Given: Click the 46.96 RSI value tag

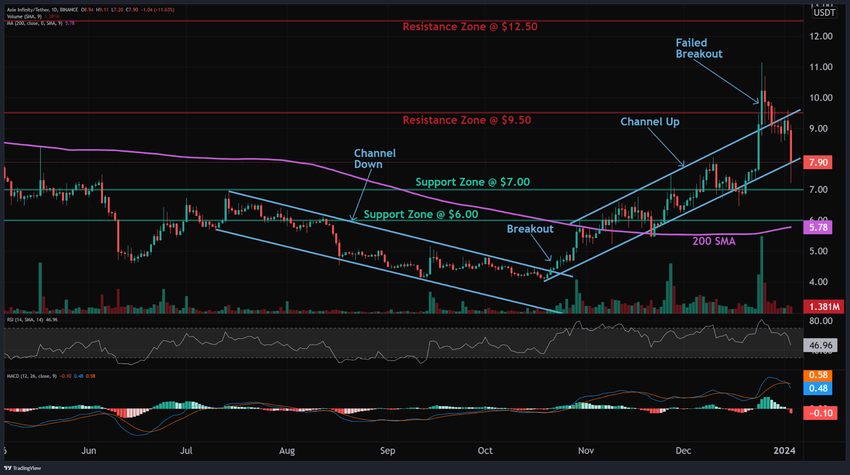Looking at the screenshot, I should pyautogui.click(x=820, y=345).
